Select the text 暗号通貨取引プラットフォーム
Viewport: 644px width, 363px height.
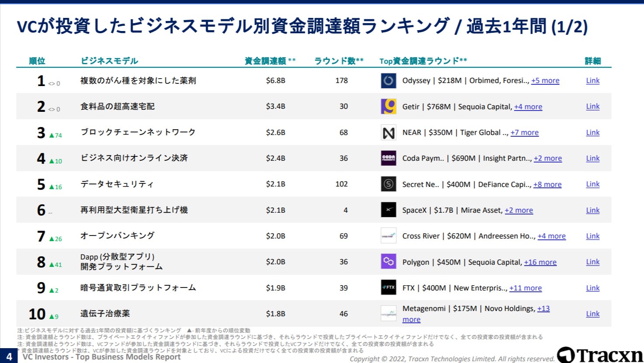coord(138,287)
